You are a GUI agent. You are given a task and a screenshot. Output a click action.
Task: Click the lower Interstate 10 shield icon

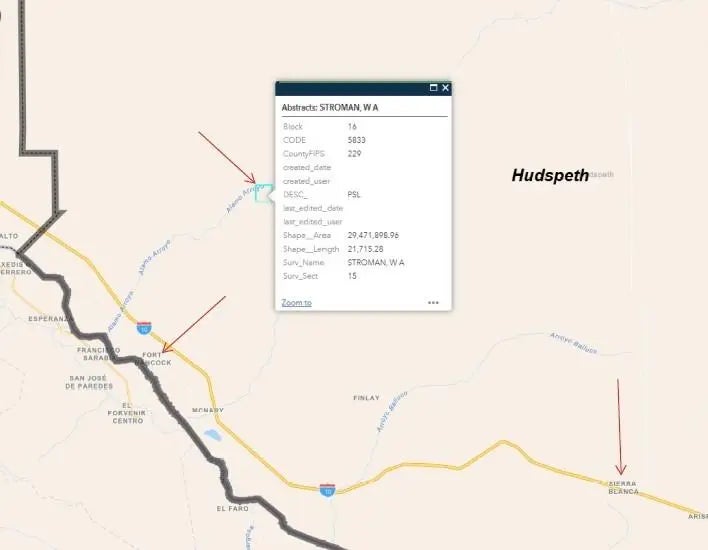[x=327, y=490]
